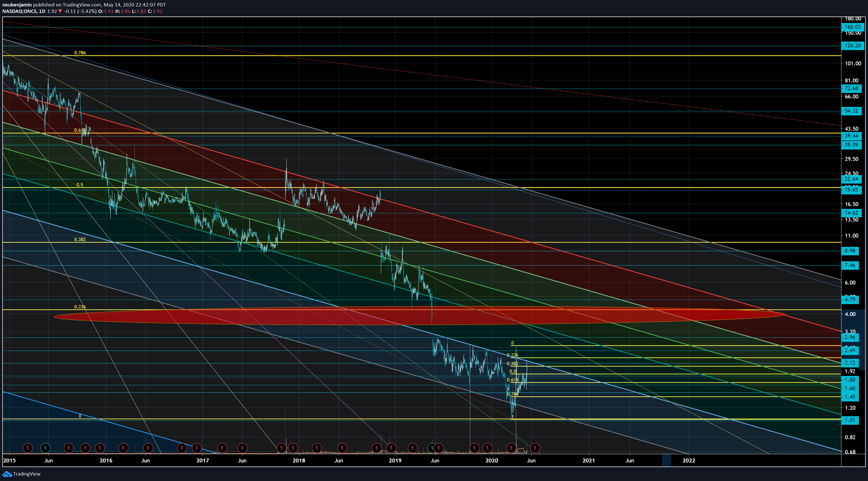Click the 2016 label on time axis
This screenshot has width=868, height=481.
click(106, 460)
